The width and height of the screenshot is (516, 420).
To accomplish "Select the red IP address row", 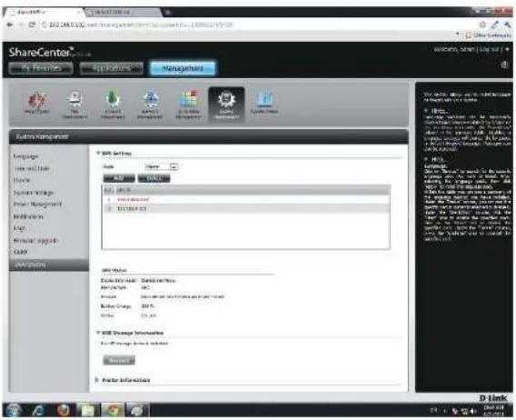I will pos(246,200).
